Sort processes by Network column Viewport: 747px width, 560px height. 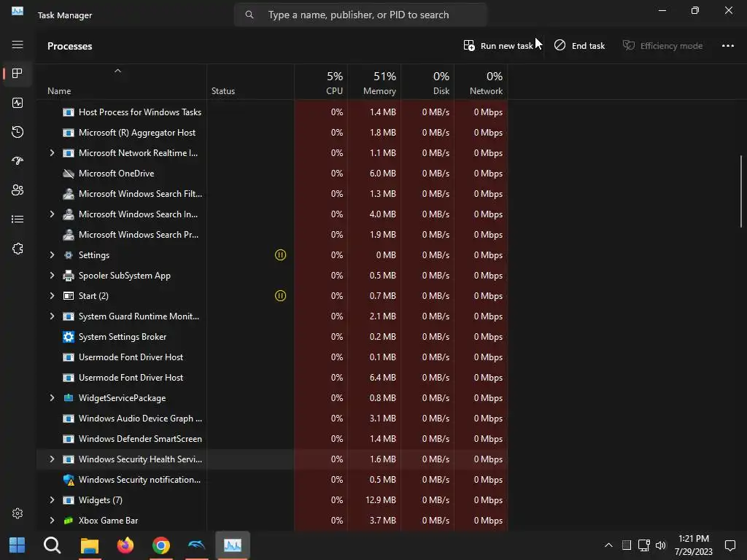point(481,82)
